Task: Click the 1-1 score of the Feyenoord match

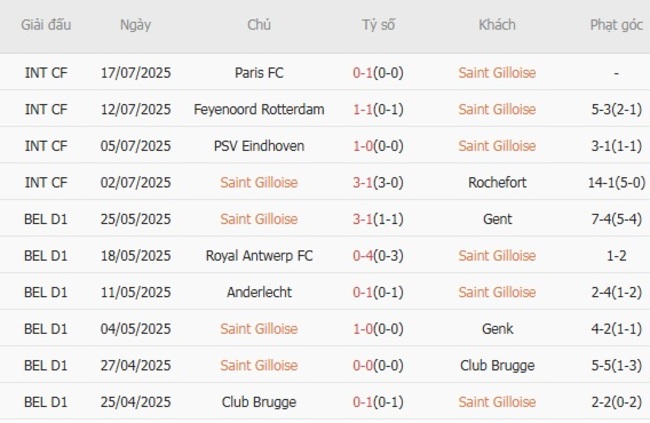Action: tap(363, 109)
